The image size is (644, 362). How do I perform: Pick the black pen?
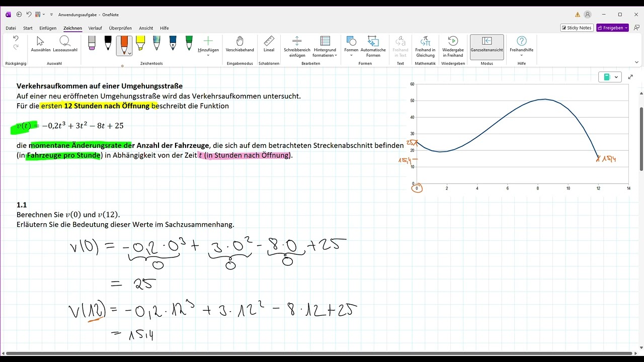pos(108,43)
